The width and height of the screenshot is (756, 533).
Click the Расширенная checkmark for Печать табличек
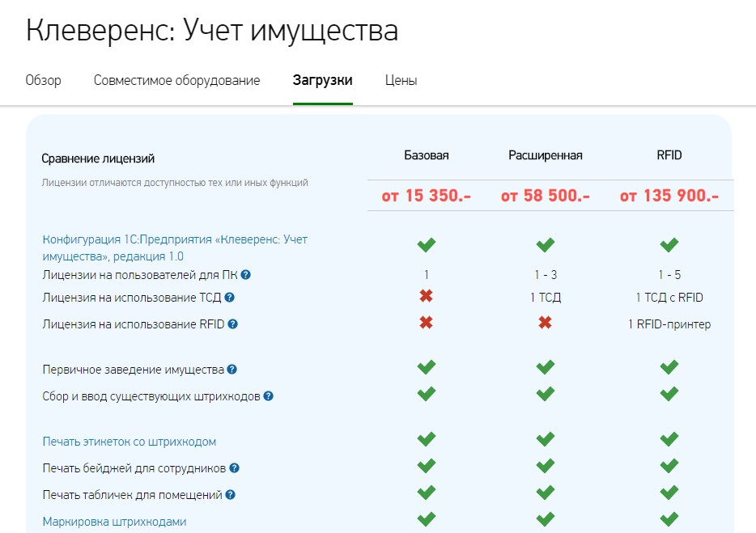(546, 493)
